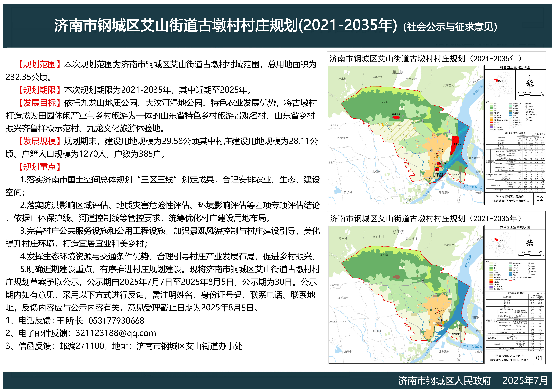
Task: Click 村委 symbol in 规划图 legend
Action: click(527, 104)
